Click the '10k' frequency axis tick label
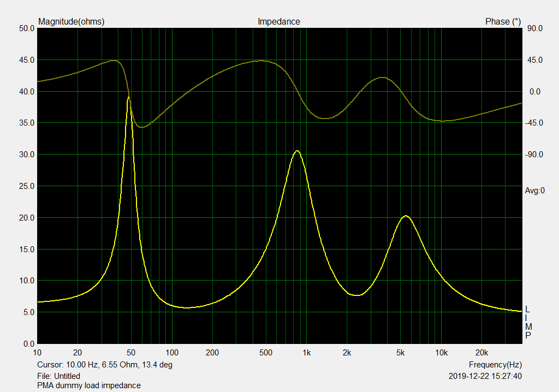This screenshot has height=392, width=559. [x=441, y=353]
